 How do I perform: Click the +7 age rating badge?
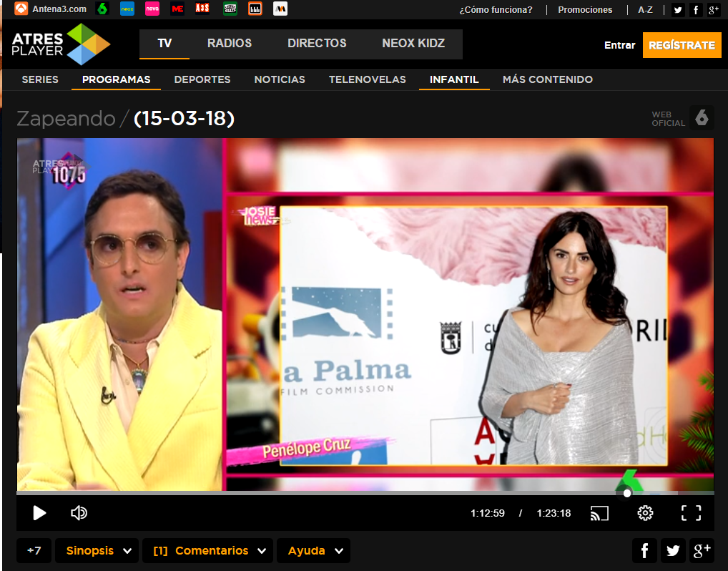[x=34, y=550]
